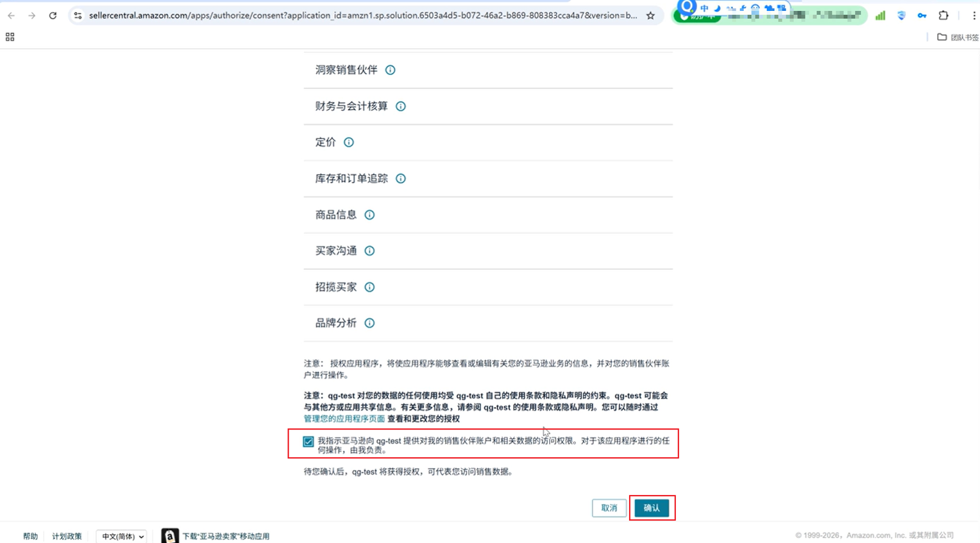Click the © 1999-2026 Amazon.com copyright text
This screenshot has height=543, width=980.
coord(874,535)
